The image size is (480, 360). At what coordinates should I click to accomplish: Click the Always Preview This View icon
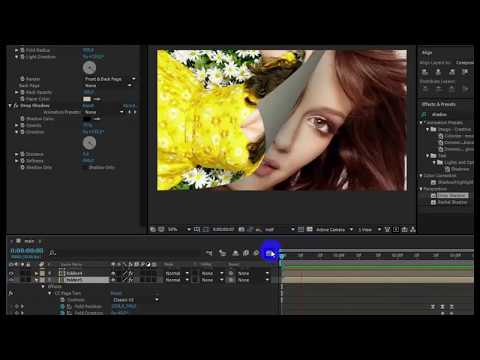(x=153, y=229)
